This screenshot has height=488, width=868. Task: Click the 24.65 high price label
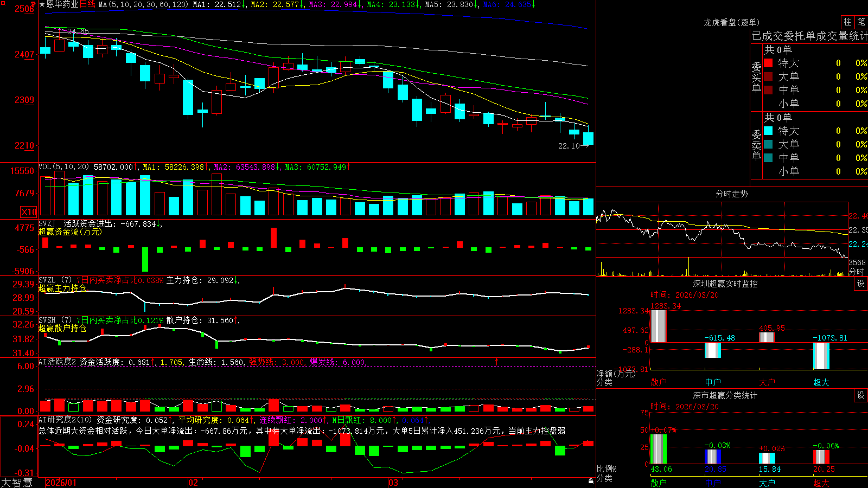tap(78, 32)
